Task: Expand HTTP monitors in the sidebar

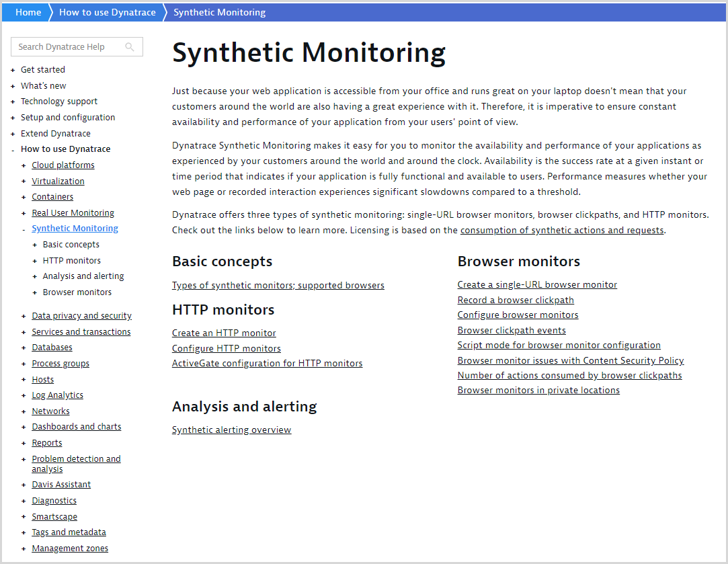Action: click(35, 261)
